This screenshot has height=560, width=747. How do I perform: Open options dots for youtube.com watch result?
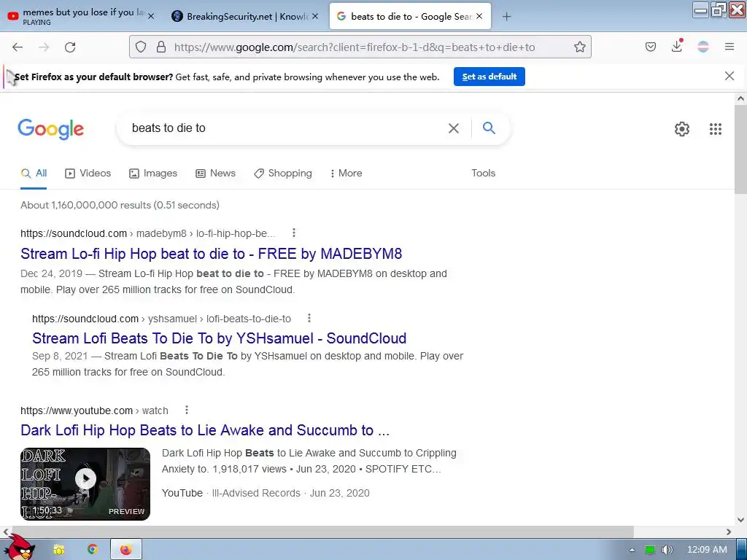pyautogui.click(x=187, y=410)
